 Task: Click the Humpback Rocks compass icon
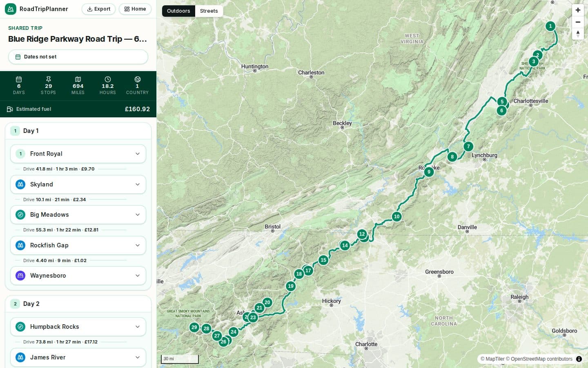[20, 327]
